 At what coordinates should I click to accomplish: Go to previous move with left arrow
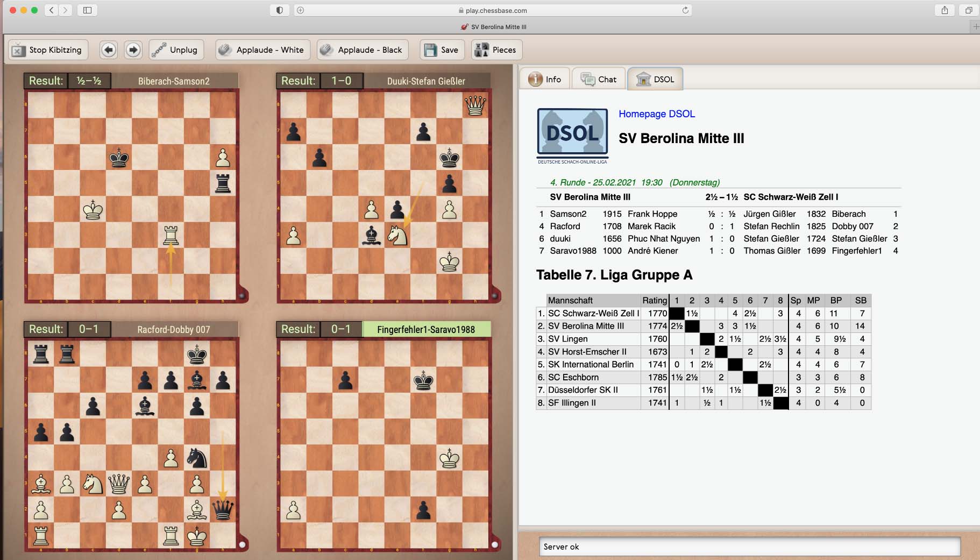[x=109, y=50]
